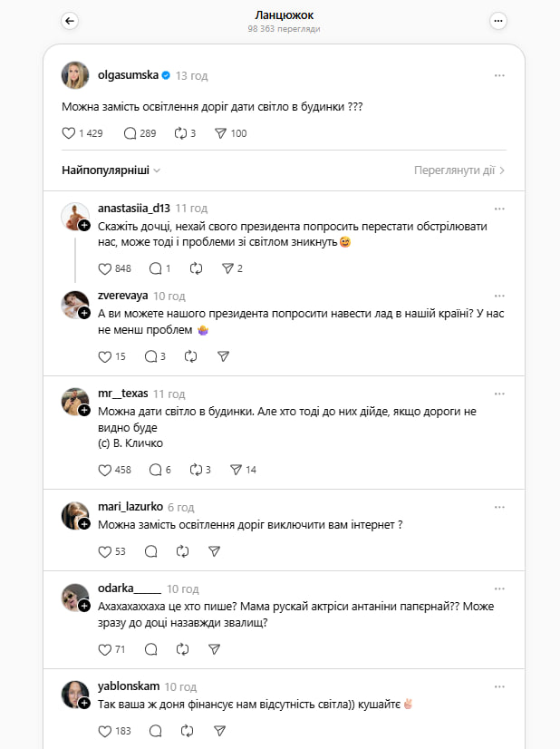Click the olgasumska profile avatar
The height and width of the screenshot is (749, 560).
pos(75,75)
